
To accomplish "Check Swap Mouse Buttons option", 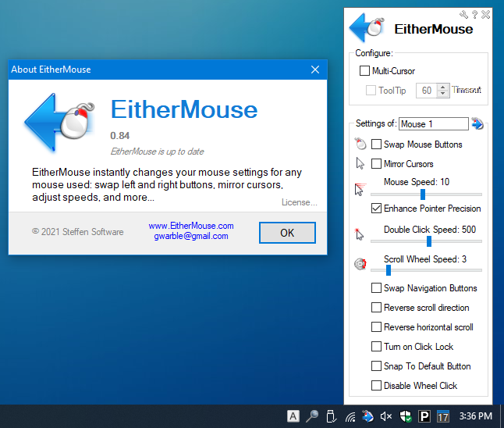I will pos(377,144).
